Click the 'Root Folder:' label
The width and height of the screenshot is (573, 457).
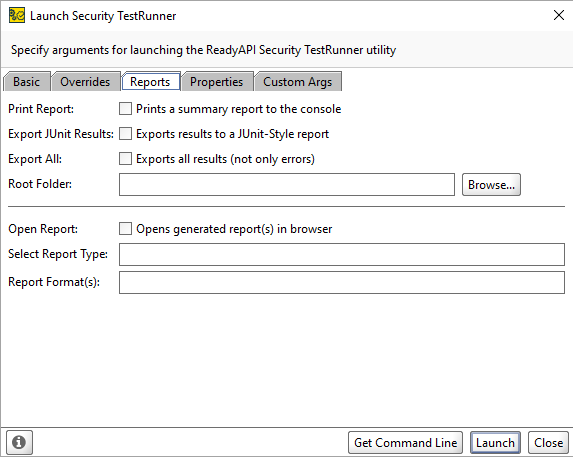coord(40,184)
